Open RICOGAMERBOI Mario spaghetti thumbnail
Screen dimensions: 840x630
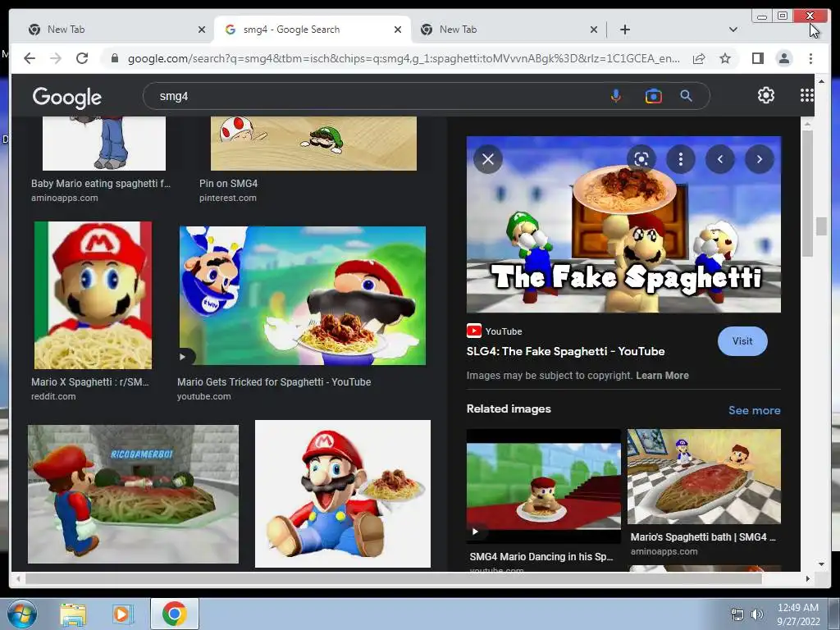[133, 494]
